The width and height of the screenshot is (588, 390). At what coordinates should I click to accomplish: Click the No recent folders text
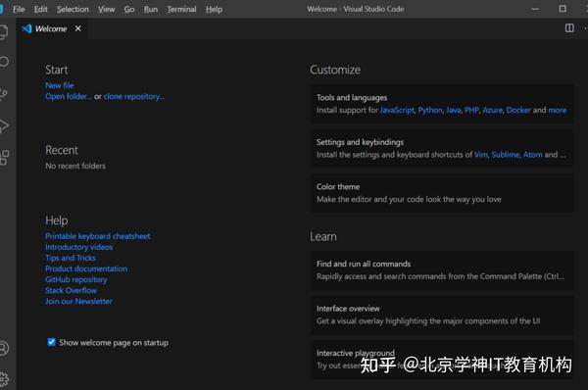pos(75,166)
